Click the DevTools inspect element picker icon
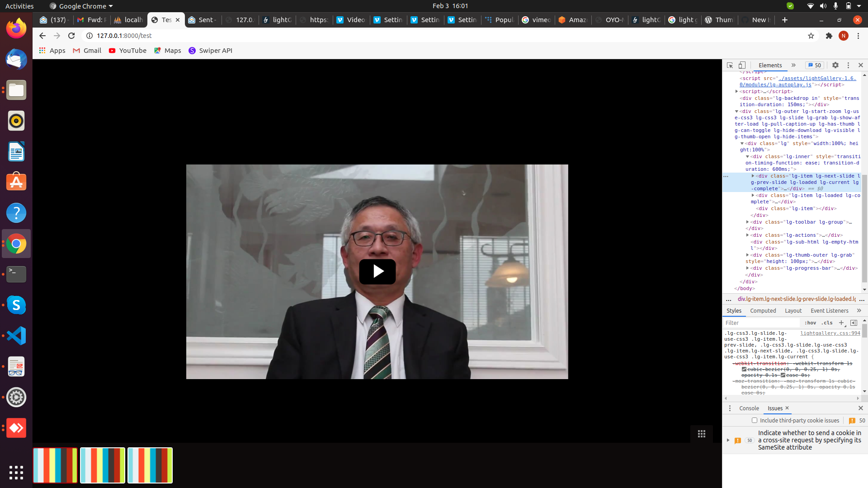This screenshot has width=868, height=488. pos(730,65)
